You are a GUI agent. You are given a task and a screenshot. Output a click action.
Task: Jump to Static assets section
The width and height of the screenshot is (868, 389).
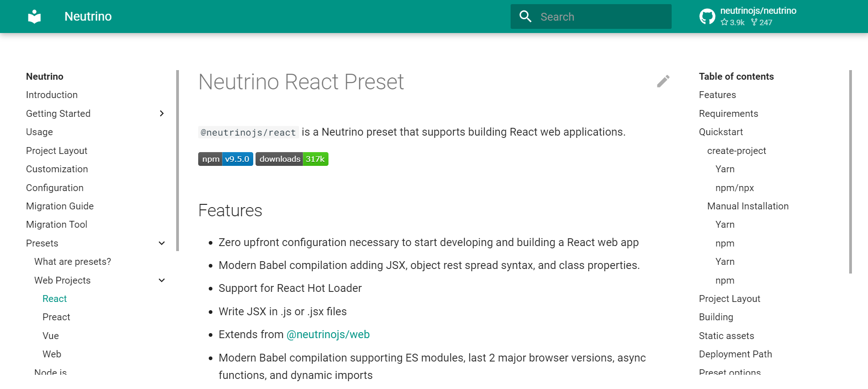pos(726,336)
